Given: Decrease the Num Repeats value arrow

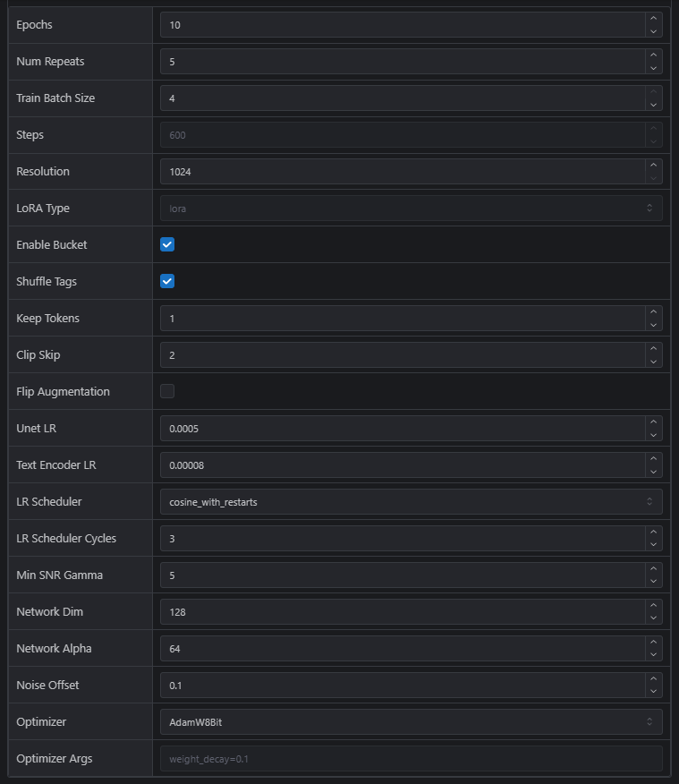Looking at the screenshot, I should 653,68.
